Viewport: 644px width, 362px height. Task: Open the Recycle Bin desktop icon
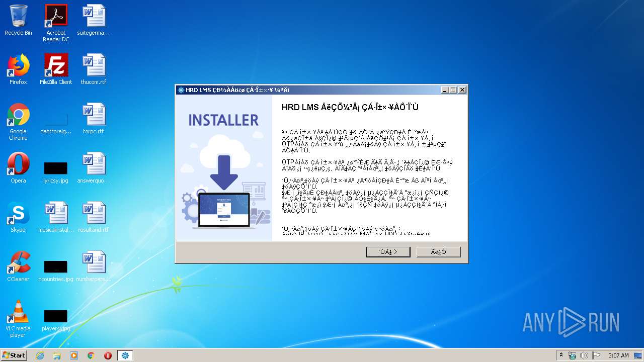18,20
